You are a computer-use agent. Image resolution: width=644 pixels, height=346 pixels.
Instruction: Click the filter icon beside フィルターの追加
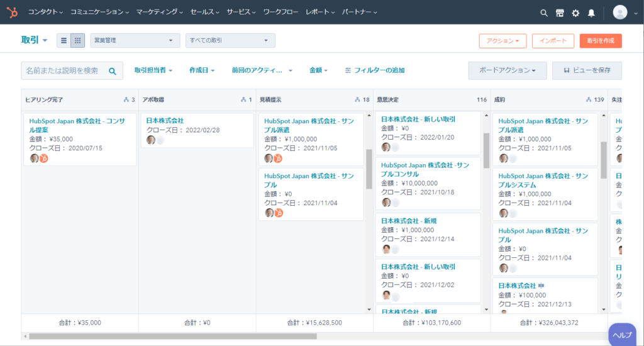coord(348,70)
